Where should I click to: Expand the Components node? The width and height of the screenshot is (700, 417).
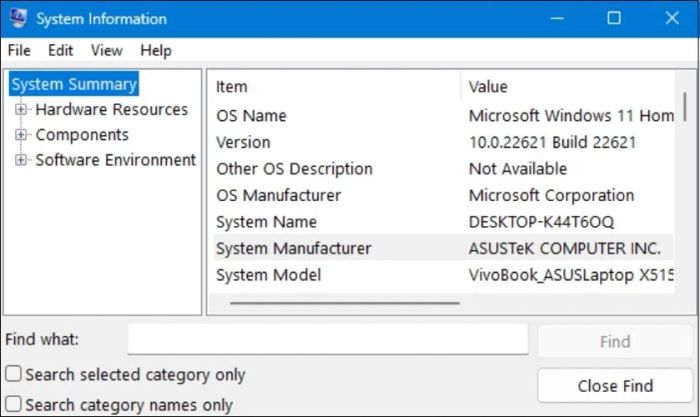click(21, 134)
